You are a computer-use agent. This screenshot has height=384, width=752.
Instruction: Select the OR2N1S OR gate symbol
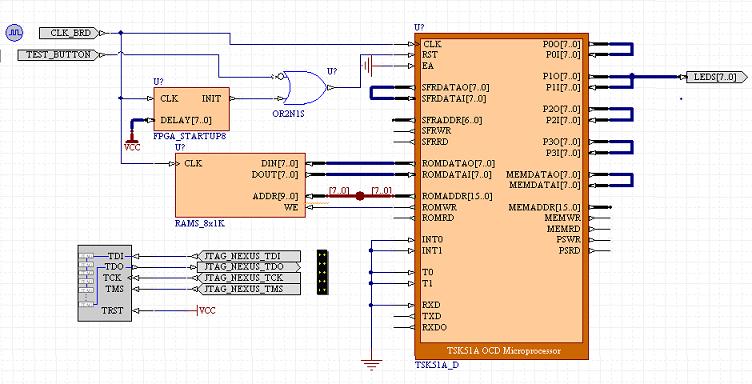click(x=304, y=88)
